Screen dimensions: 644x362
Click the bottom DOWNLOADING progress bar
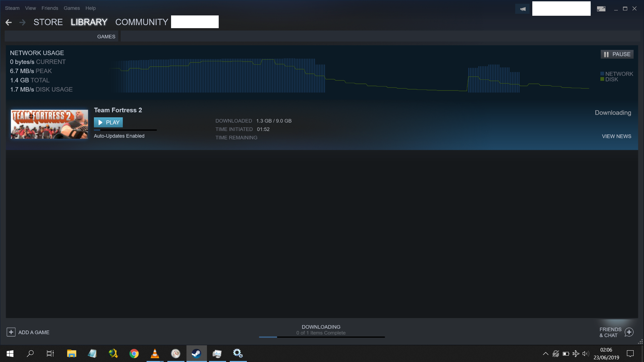[x=322, y=337]
